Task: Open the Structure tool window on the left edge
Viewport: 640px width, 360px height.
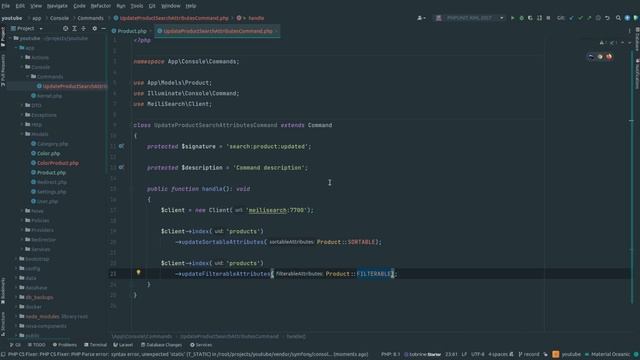Action: [3, 324]
